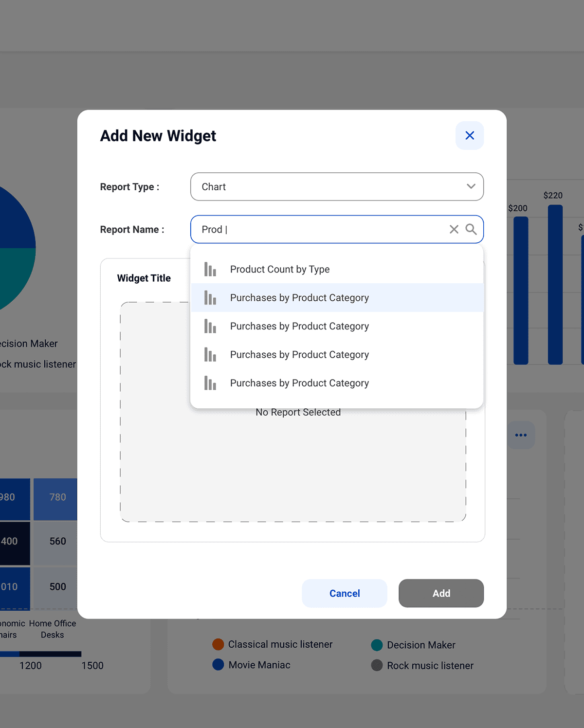The height and width of the screenshot is (728, 584).
Task: Click Rock music listener gray legend dot
Action: tap(377, 665)
